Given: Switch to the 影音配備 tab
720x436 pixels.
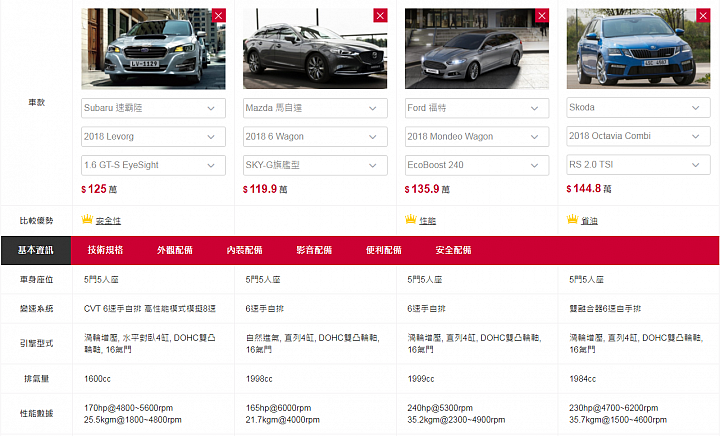Looking at the screenshot, I should pos(314,250).
